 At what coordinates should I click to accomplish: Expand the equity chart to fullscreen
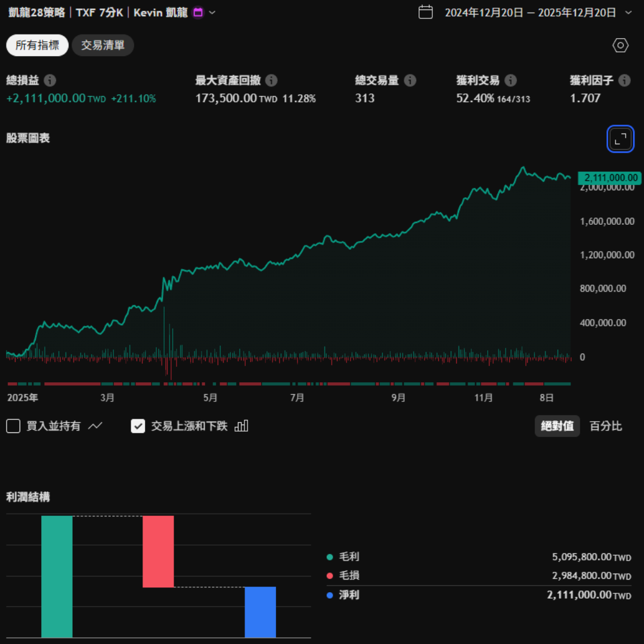click(620, 140)
